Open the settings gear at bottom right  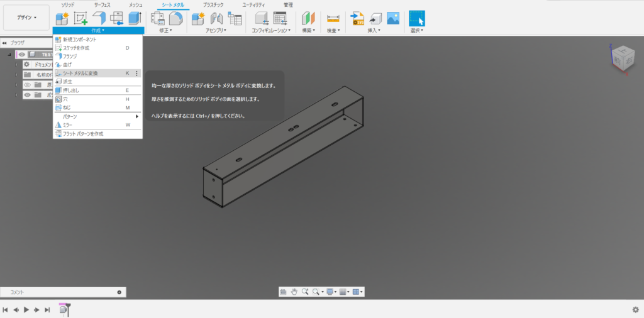tap(635, 309)
